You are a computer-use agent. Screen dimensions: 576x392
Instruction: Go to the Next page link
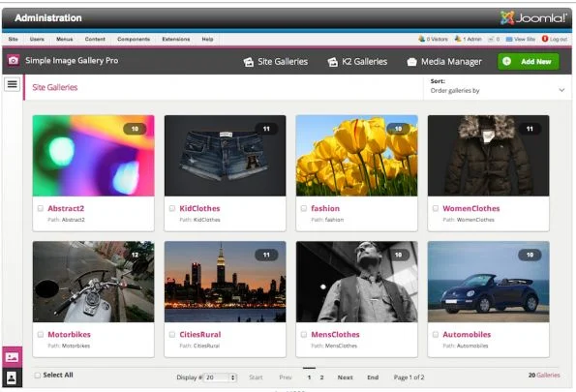[345, 377]
